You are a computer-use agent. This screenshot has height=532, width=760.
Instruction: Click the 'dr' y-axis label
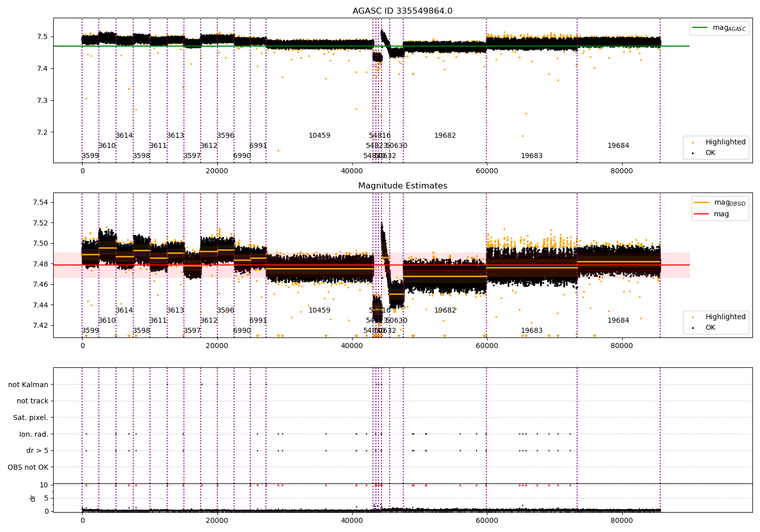click(33, 498)
